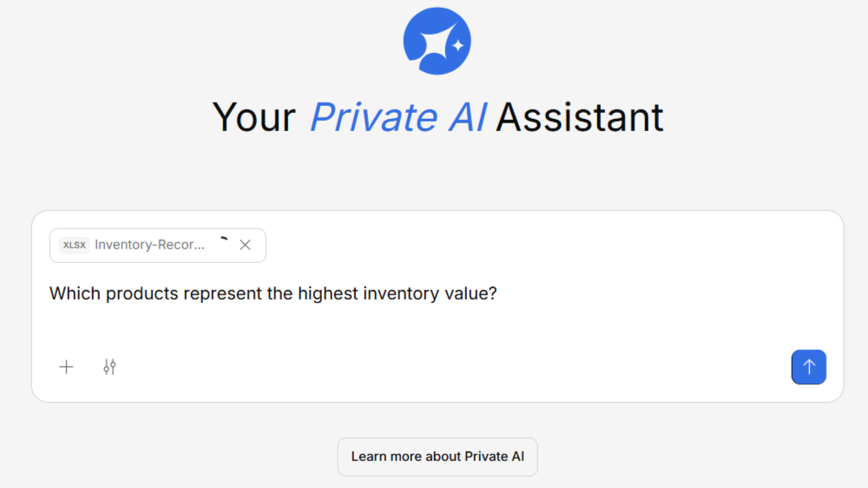Open the sliders settings icon
The image size is (868, 488).
(109, 367)
